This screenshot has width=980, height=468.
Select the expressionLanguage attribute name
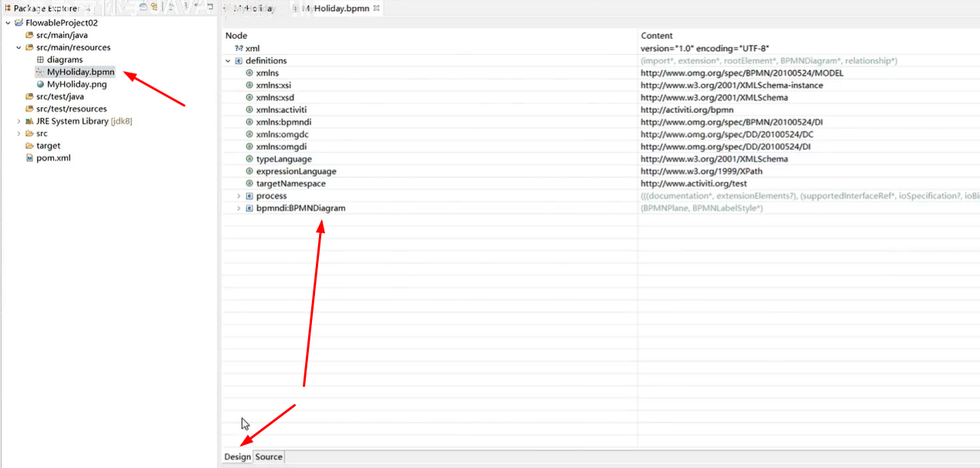pyautogui.click(x=297, y=171)
